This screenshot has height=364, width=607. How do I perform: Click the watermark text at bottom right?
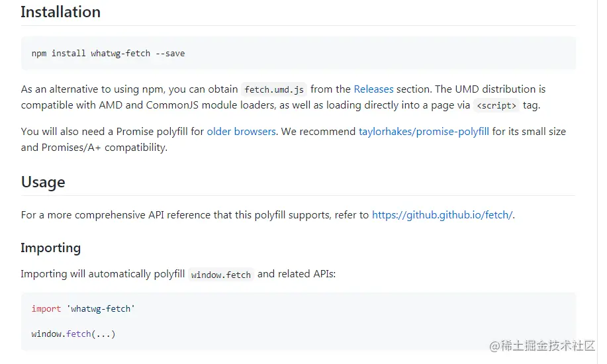click(x=542, y=345)
